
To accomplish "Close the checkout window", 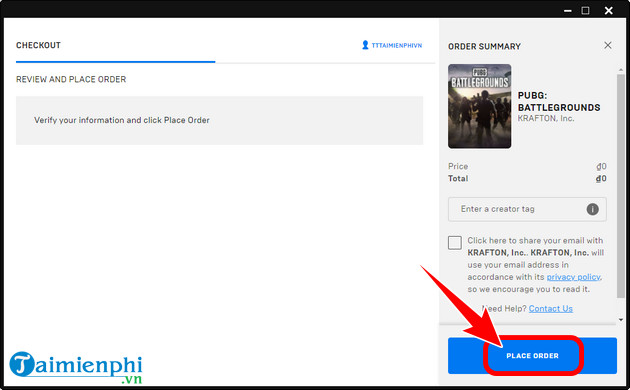I will tap(608, 10).
